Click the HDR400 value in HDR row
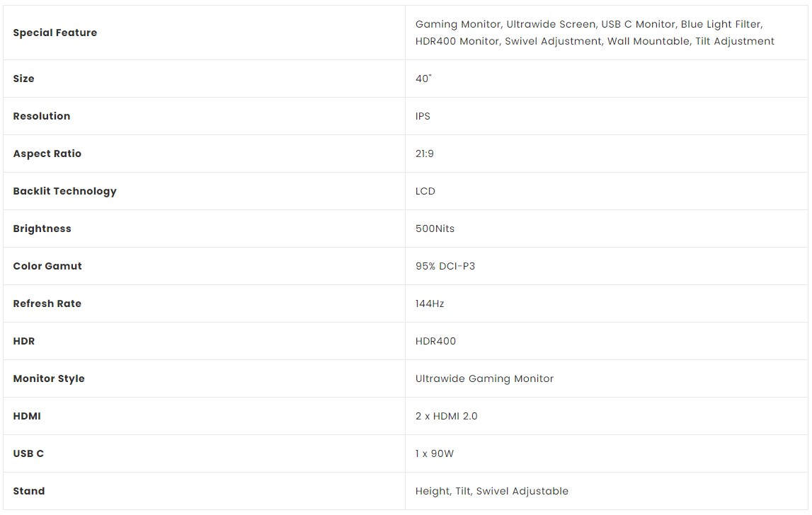Viewport: 812px width, 515px height. [x=435, y=341]
